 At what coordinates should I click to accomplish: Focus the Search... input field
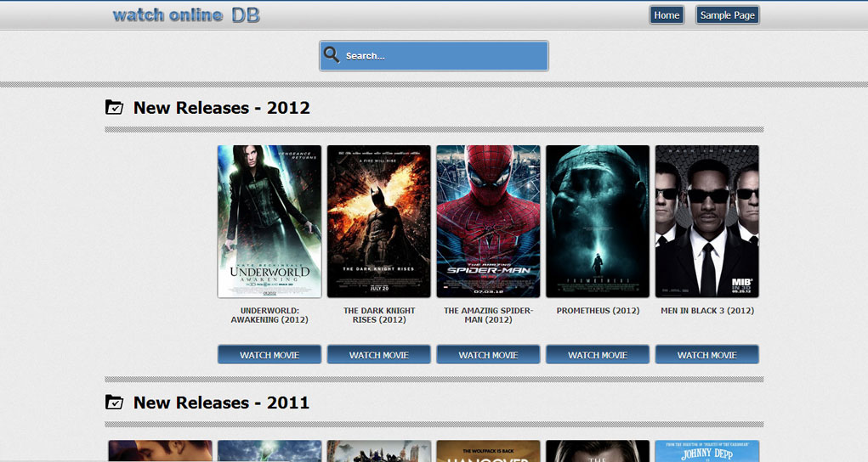(434, 56)
